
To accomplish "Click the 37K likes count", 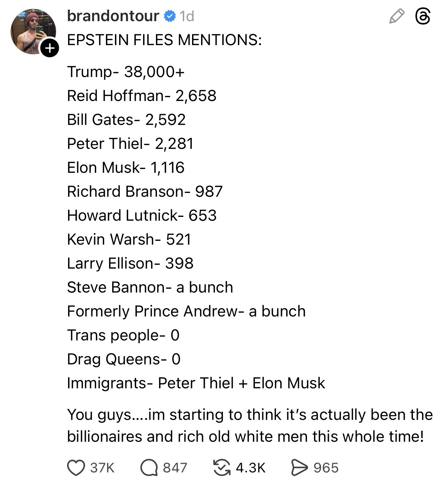I will tap(102, 468).
